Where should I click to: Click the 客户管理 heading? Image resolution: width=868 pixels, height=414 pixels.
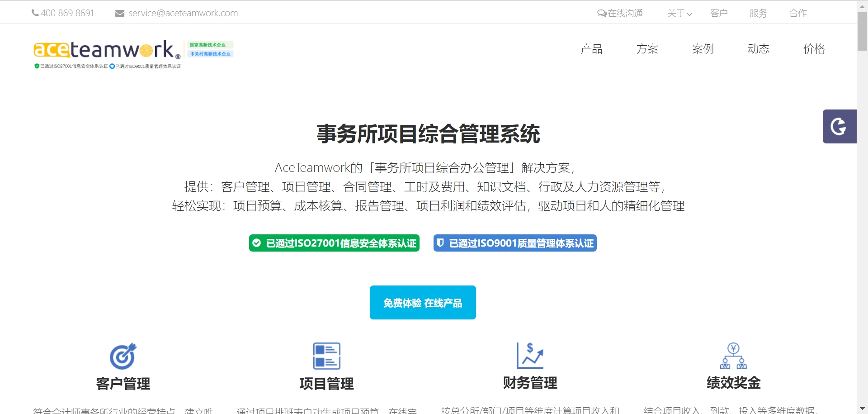123,384
